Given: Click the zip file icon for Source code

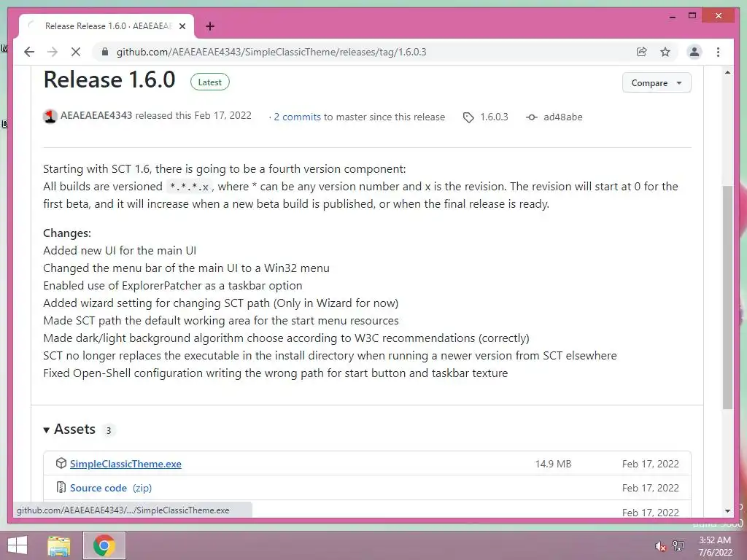Looking at the screenshot, I should click(61, 487).
